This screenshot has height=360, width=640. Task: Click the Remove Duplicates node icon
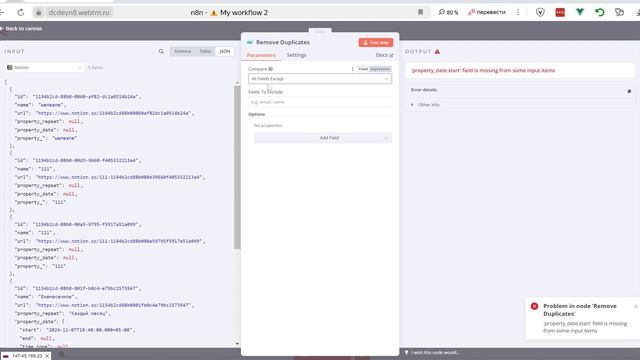[250, 42]
